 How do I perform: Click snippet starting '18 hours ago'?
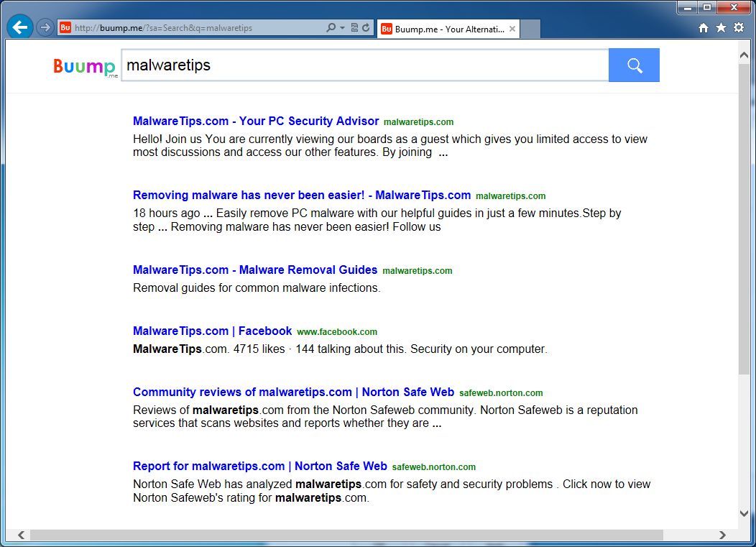(377, 220)
